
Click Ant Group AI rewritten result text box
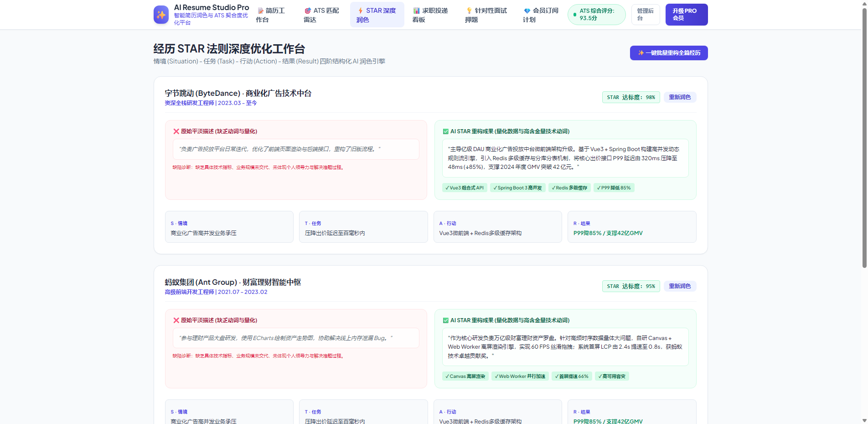tap(565, 347)
